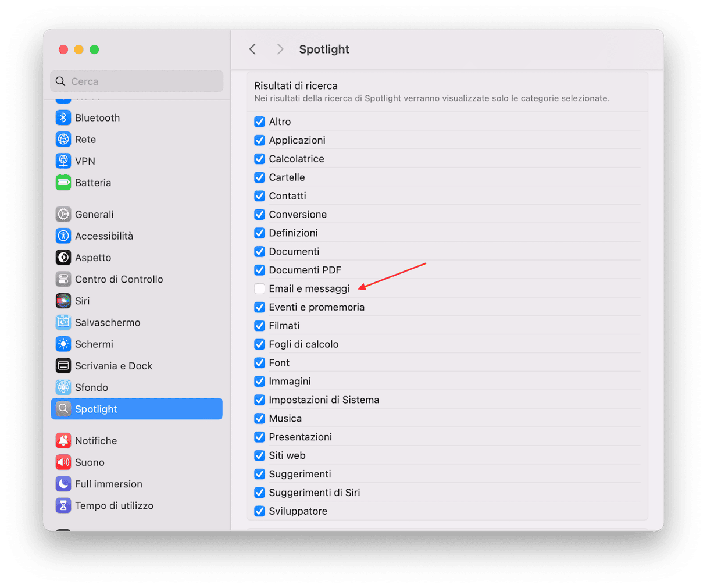Image resolution: width=707 pixels, height=588 pixels.
Task: Go back with the left chevron
Action: 252,49
